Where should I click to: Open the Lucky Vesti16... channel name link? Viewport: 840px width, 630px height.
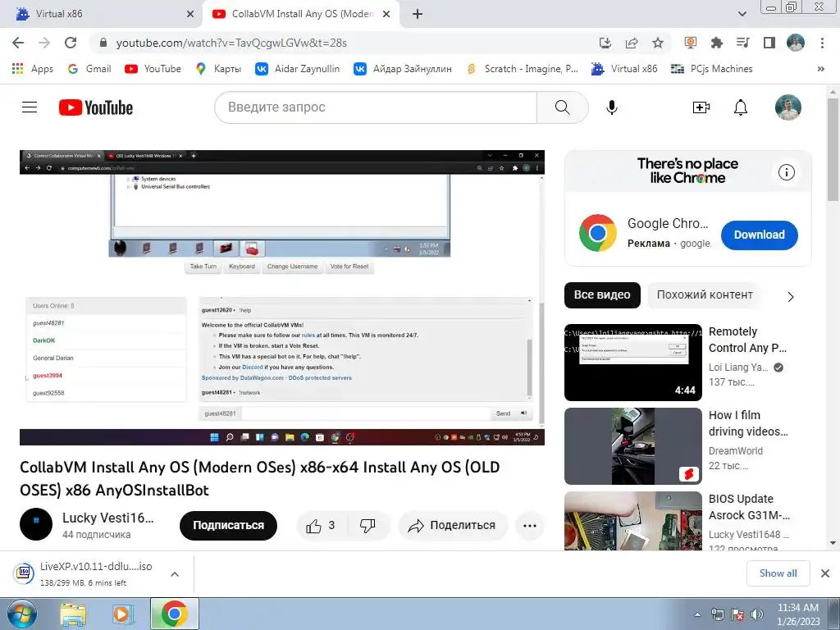pyautogui.click(x=107, y=518)
